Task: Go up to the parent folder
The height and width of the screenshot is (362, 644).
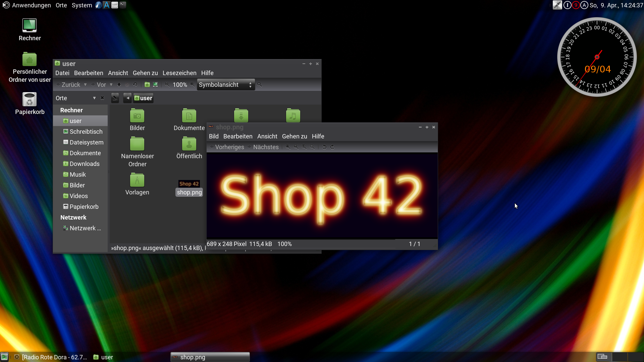Action: pyautogui.click(x=119, y=85)
